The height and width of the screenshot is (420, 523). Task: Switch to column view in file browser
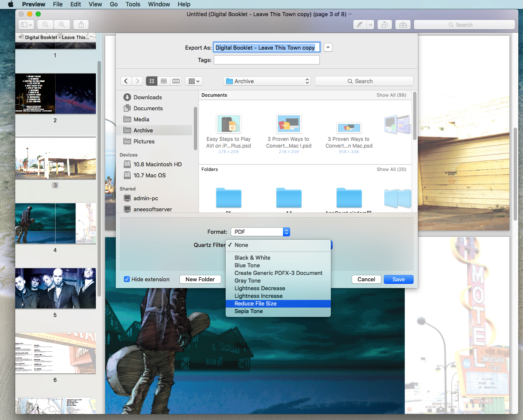click(176, 81)
